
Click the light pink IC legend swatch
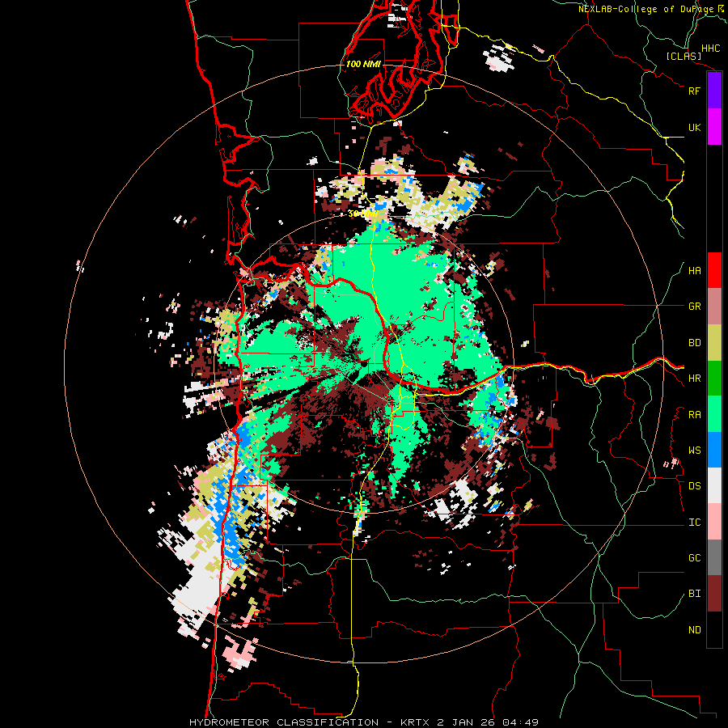click(714, 522)
